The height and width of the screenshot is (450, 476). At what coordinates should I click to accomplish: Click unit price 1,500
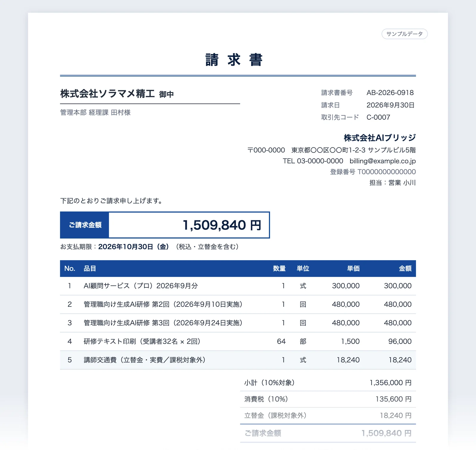(x=350, y=341)
